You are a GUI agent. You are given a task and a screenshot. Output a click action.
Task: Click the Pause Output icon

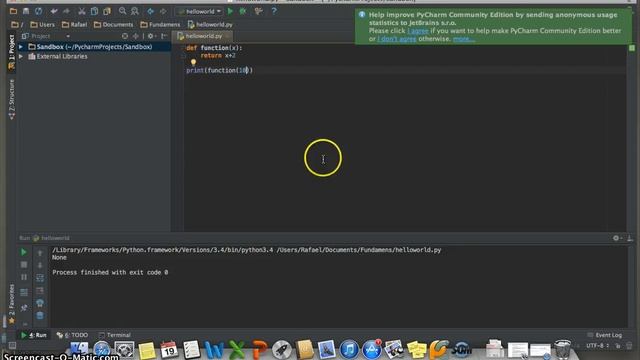[x=24, y=278]
